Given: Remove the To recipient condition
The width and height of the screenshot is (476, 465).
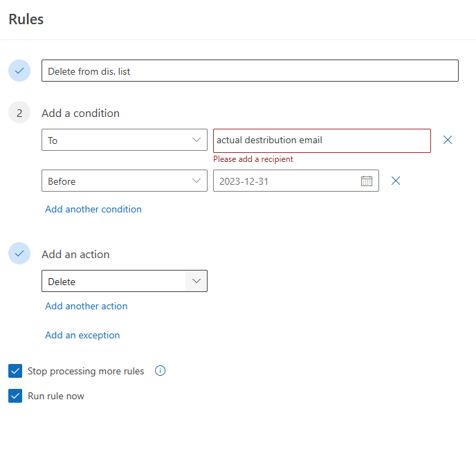Looking at the screenshot, I should pos(448,140).
